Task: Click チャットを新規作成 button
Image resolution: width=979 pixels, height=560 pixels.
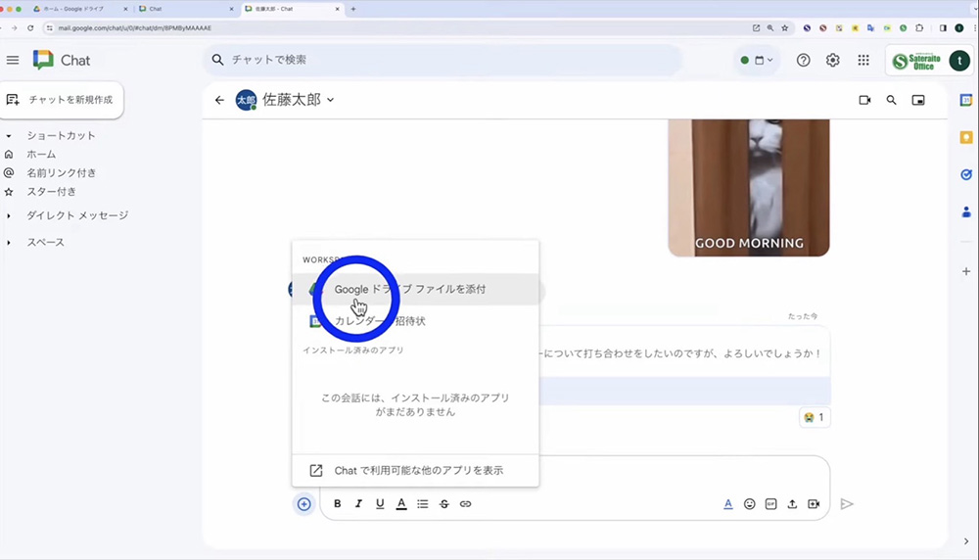Action: [x=61, y=100]
